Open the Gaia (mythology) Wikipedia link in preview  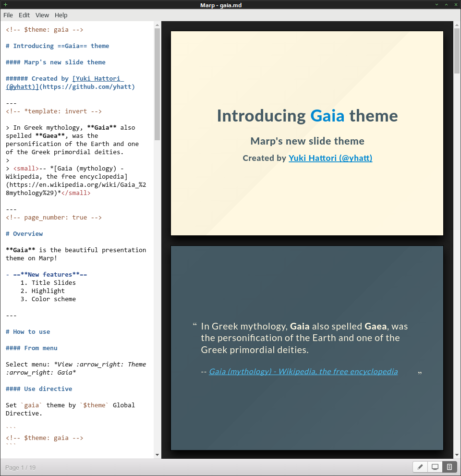pyautogui.click(x=303, y=372)
